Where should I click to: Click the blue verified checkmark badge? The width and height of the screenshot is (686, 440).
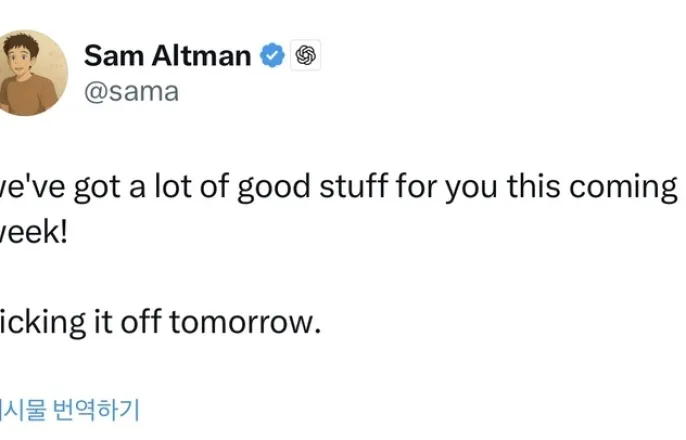[271, 56]
